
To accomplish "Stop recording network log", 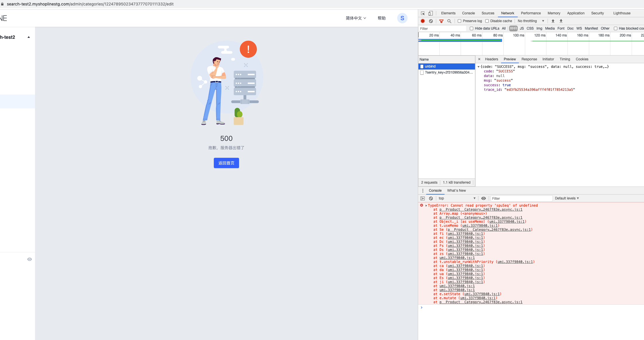I will point(423,21).
